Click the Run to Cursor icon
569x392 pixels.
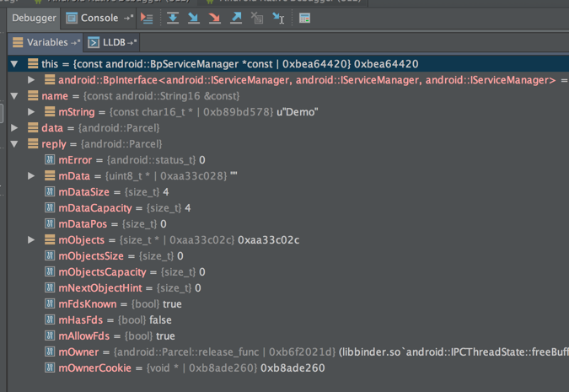(x=278, y=18)
